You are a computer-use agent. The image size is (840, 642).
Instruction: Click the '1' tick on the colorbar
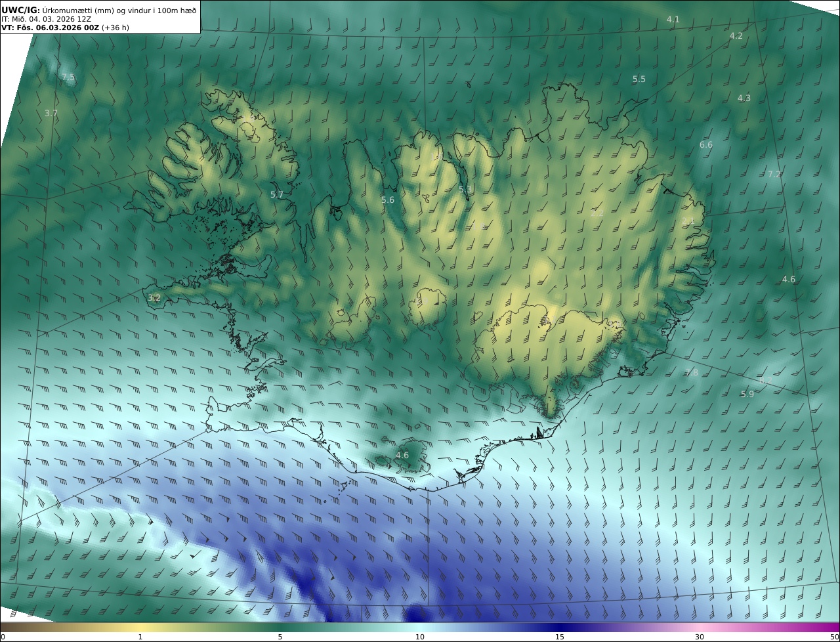(140, 637)
